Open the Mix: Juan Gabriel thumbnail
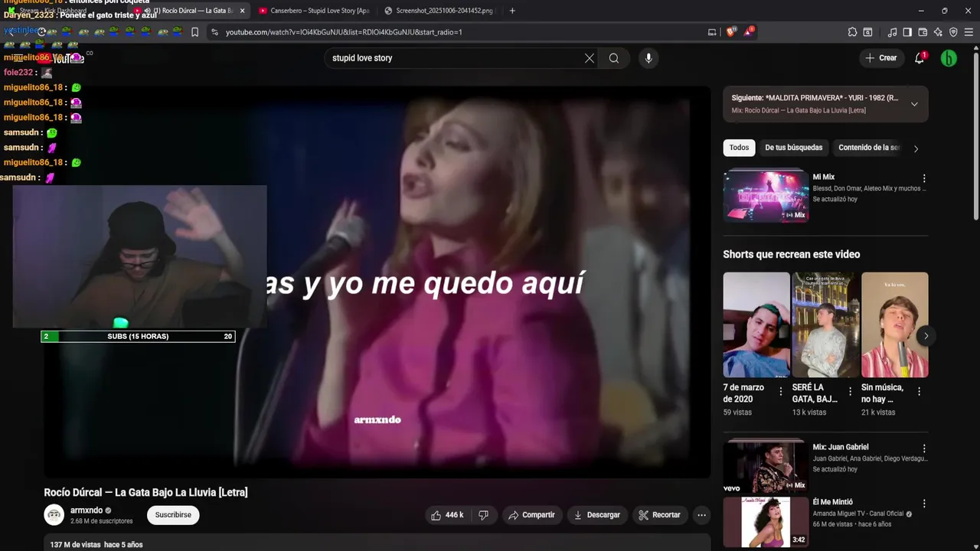Screen dimensions: 980x551 (766, 466)
